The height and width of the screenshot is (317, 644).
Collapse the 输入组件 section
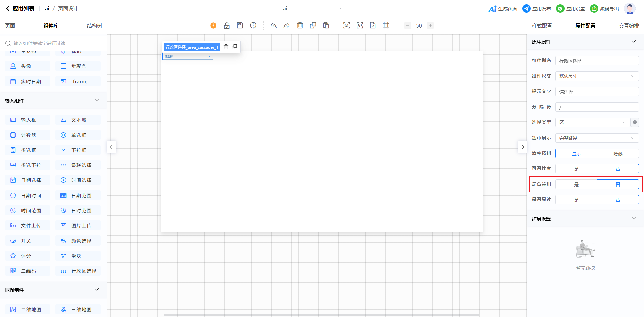[97, 100]
